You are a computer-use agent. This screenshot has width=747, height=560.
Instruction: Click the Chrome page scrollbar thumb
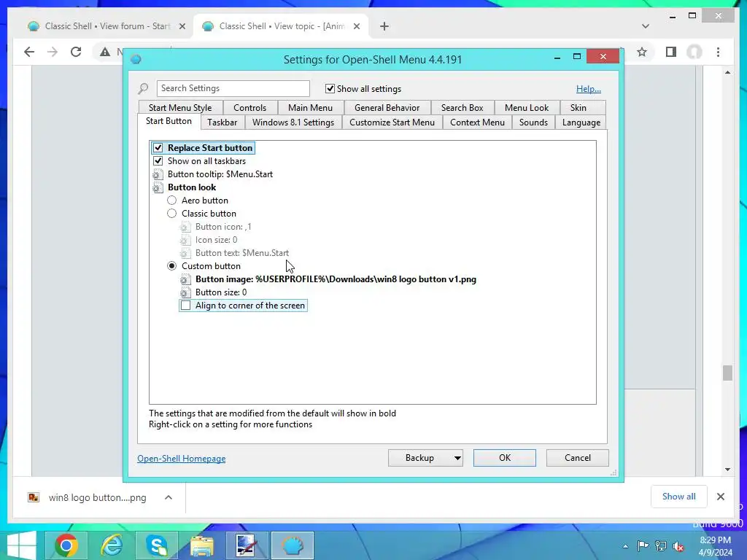click(x=727, y=373)
